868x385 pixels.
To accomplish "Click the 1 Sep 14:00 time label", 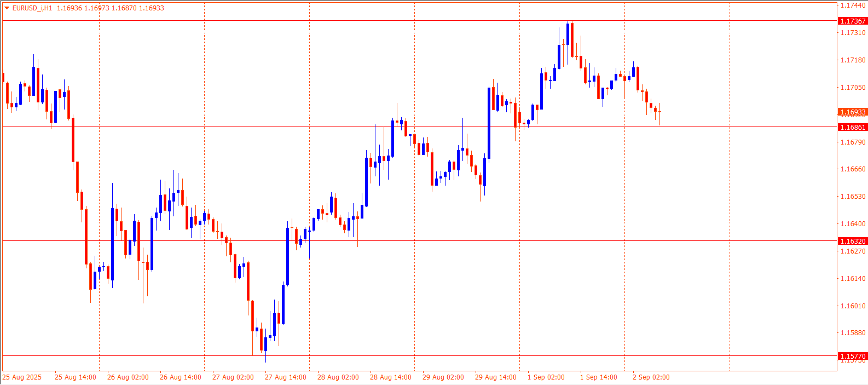I will [598, 377].
